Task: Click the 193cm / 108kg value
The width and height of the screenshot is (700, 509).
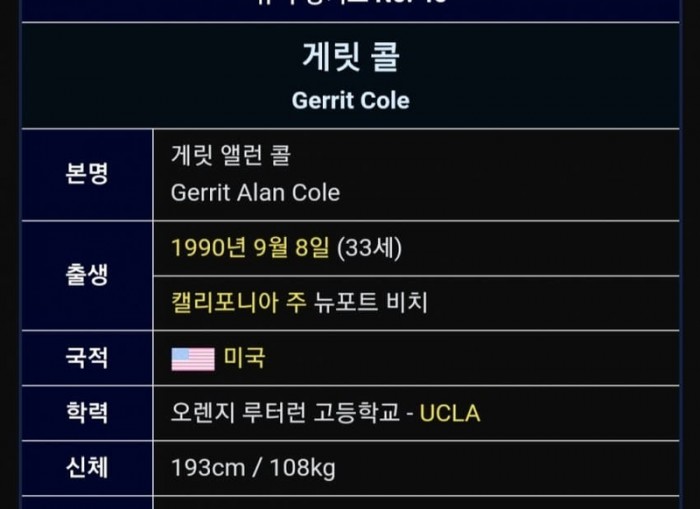Action: tap(253, 468)
